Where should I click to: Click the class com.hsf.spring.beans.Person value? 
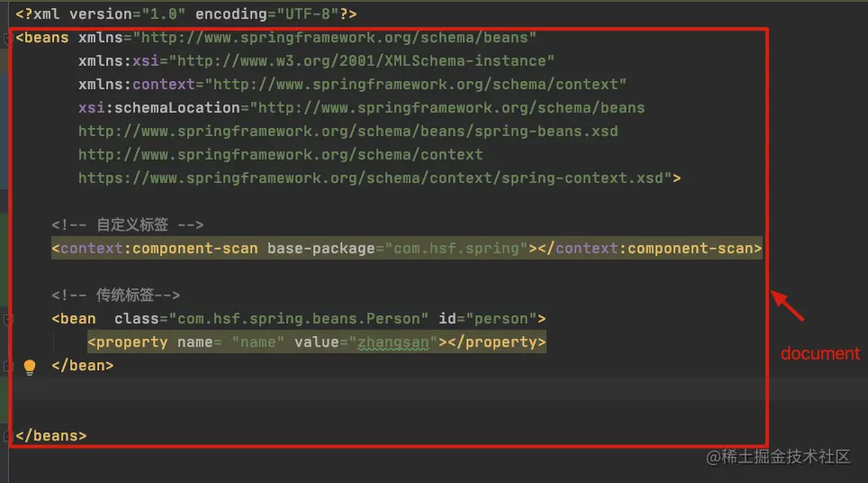[x=298, y=319]
